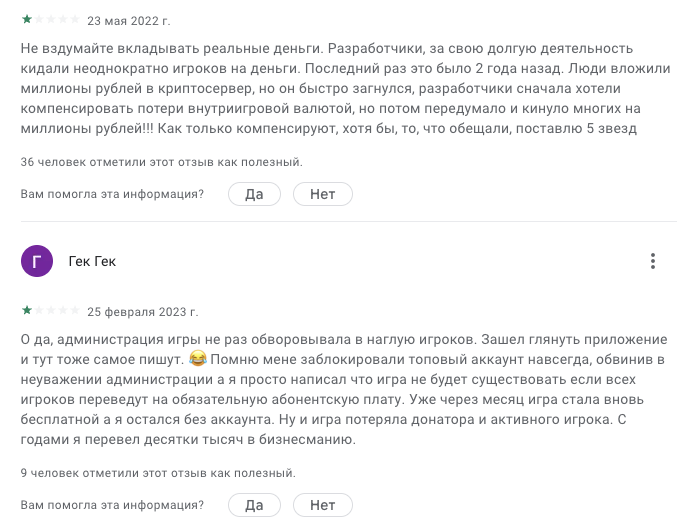
Task: Click the last gray star in the 2023 review
Action: (74, 311)
